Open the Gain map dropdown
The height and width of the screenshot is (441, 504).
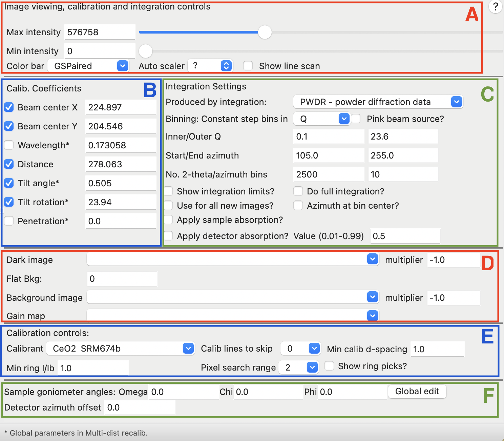[x=372, y=315]
